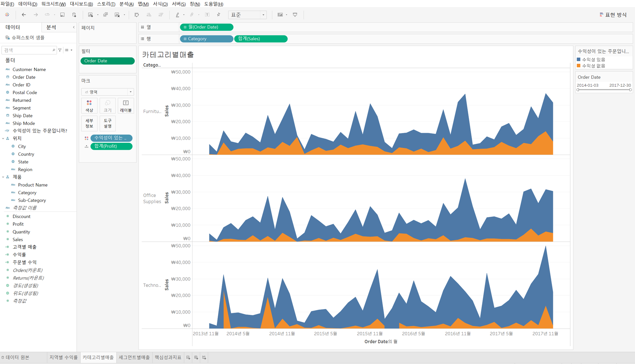Open the 대시보드 menu
The height and width of the screenshot is (364, 635).
81,4
